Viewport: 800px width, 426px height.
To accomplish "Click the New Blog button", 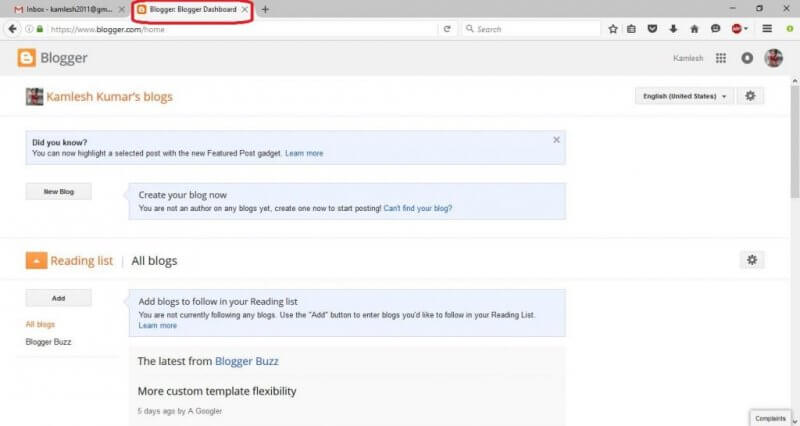I will (x=59, y=192).
